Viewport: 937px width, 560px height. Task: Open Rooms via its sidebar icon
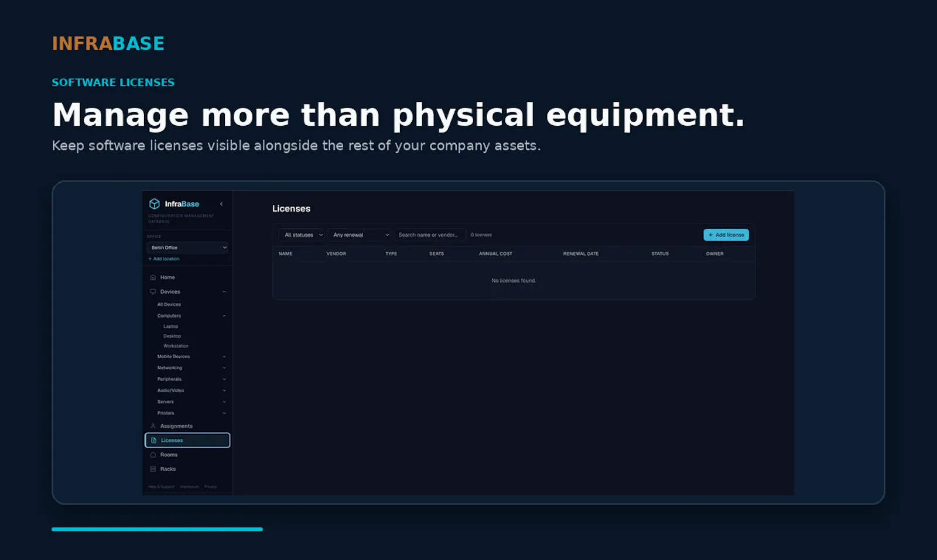(153, 455)
